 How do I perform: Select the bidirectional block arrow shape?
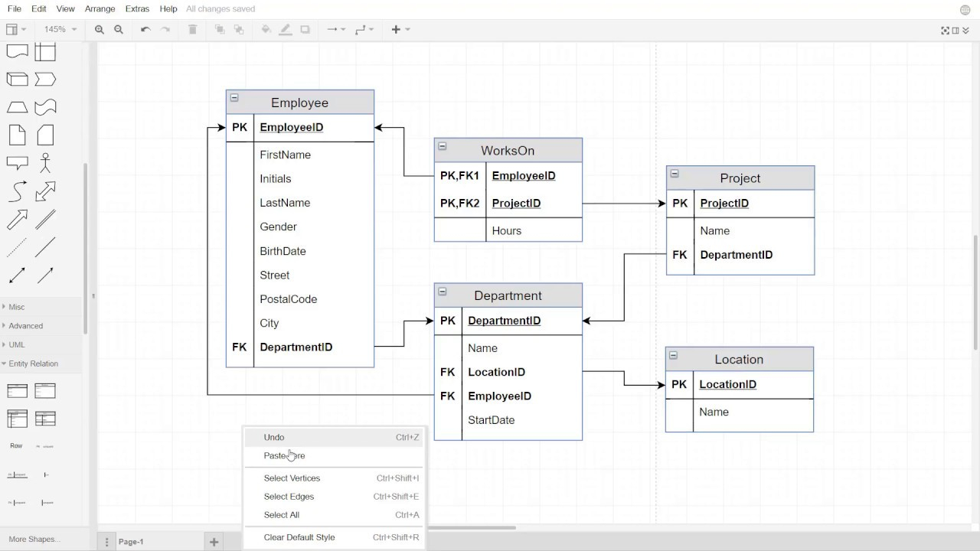click(45, 191)
